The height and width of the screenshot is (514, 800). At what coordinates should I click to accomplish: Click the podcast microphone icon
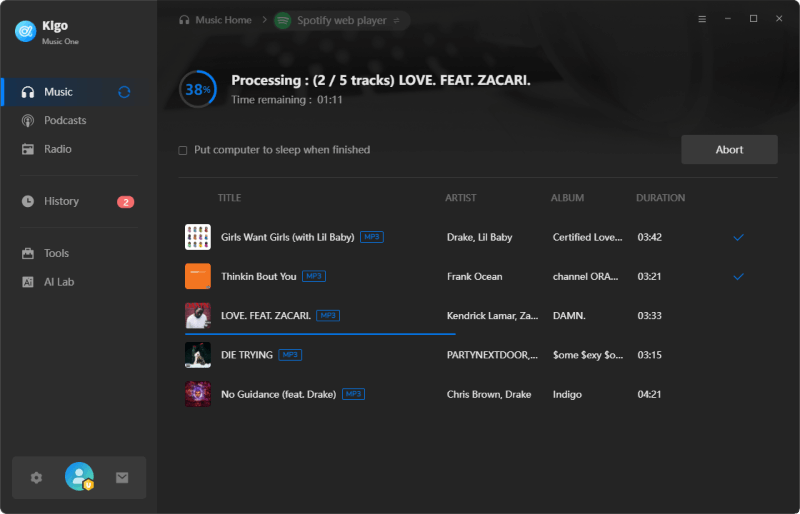pyautogui.click(x=28, y=120)
